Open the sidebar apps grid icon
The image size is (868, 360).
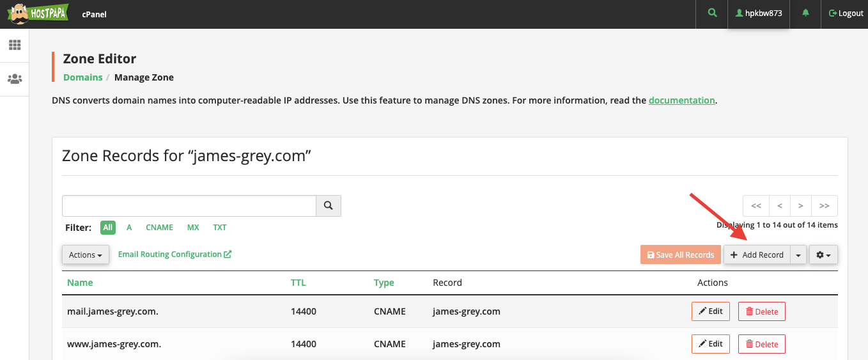(x=15, y=45)
